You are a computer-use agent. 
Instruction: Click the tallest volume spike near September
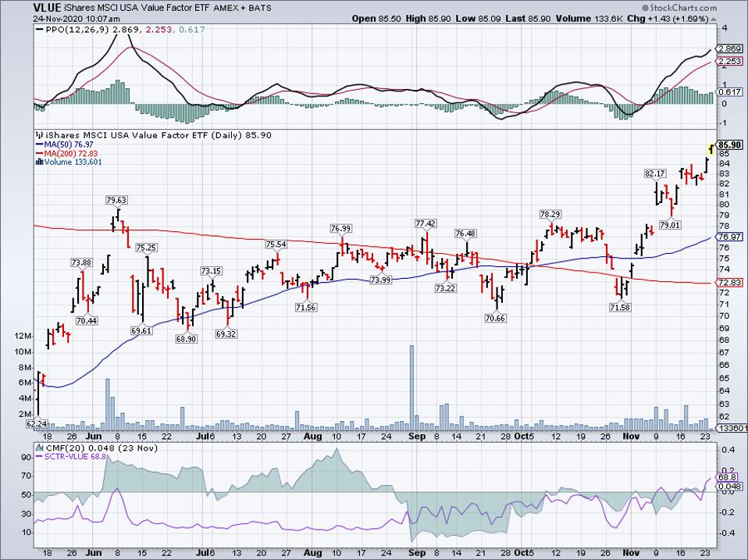(411, 387)
